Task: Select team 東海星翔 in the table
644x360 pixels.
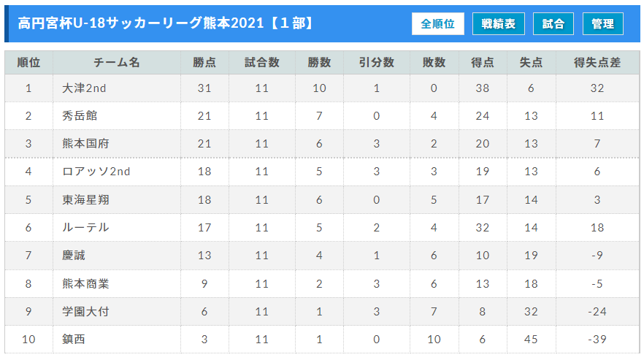Action: pyautogui.click(x=85, y=200)
